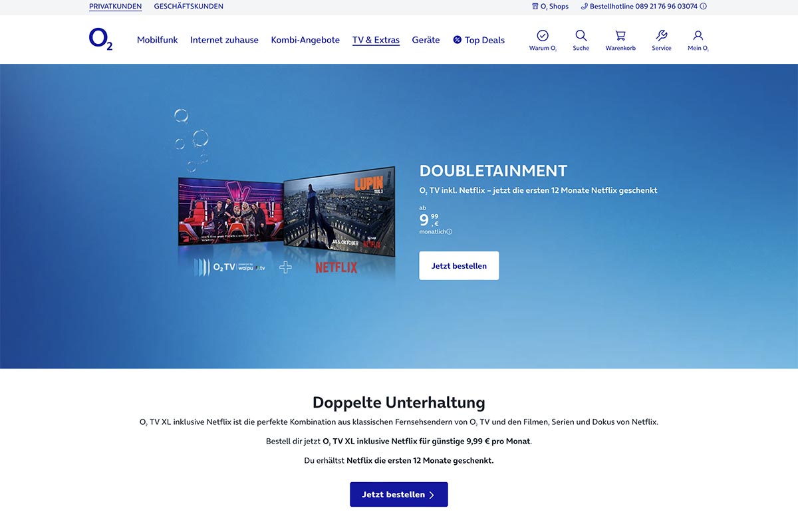Open the Top Deals menu item

(485, 40)
